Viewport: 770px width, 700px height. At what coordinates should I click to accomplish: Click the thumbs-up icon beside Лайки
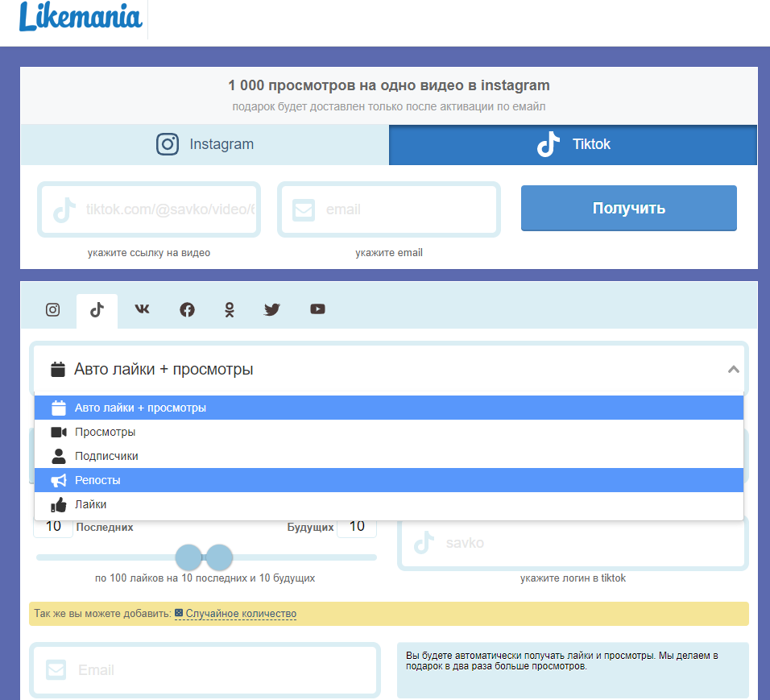tap(59, 504)
